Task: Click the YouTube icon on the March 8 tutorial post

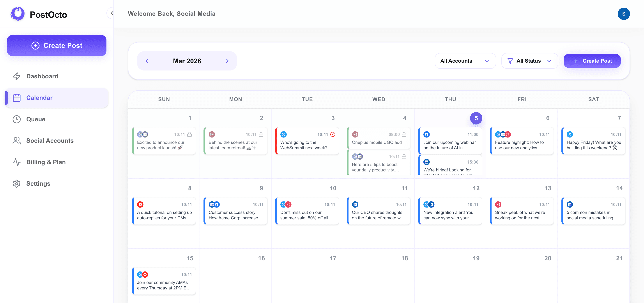Action: coord(140,204)
